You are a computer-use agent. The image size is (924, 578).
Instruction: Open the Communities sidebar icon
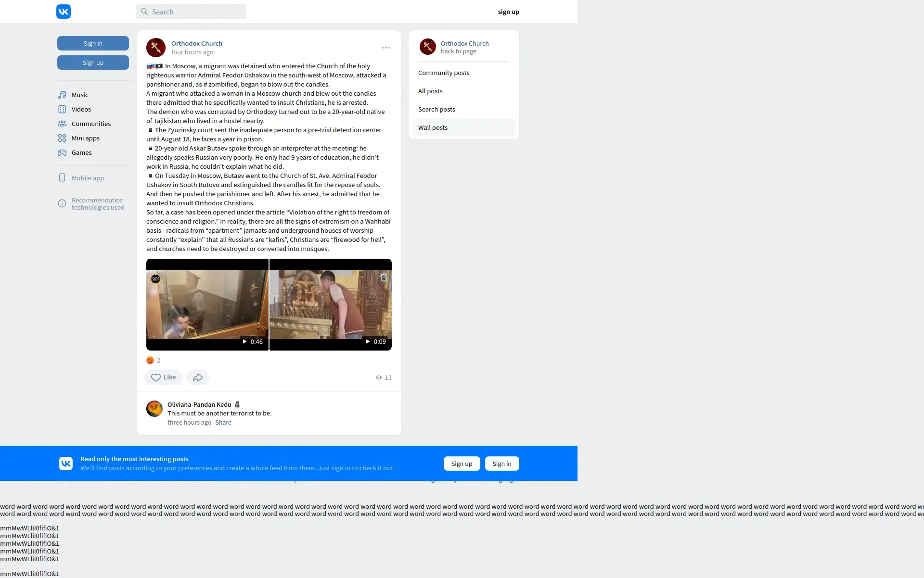62,124
